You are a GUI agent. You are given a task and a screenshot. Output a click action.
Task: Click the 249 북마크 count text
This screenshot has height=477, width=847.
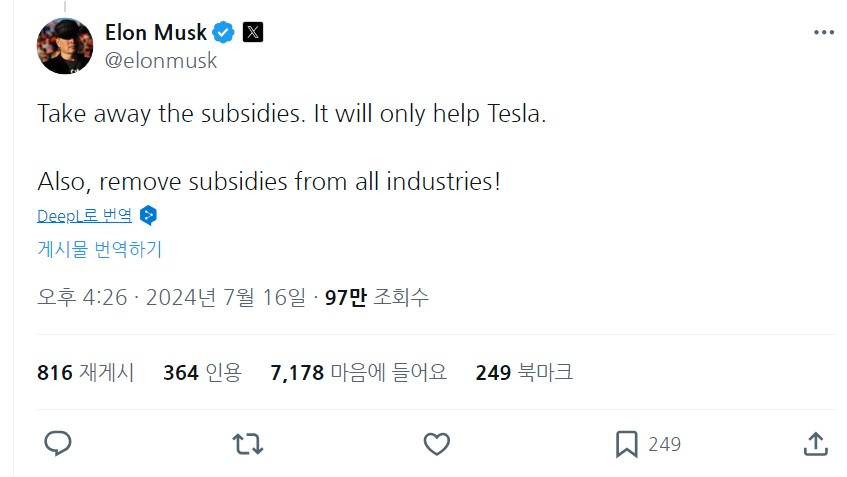coord(524,373)
